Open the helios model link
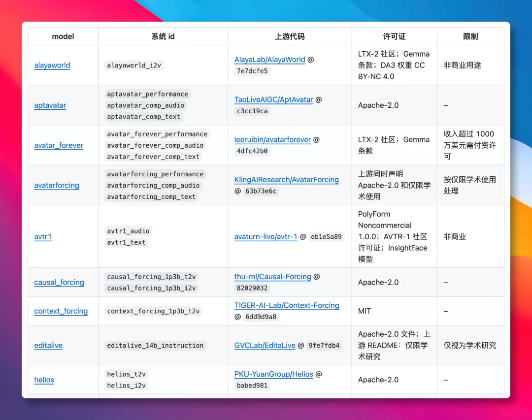The image size is (532, 420). (x=44, y=380)
